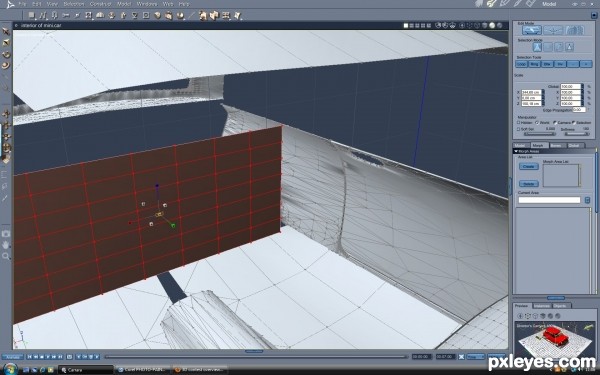
Task: Click the drawer handle above the timeline
Action: 254,351
